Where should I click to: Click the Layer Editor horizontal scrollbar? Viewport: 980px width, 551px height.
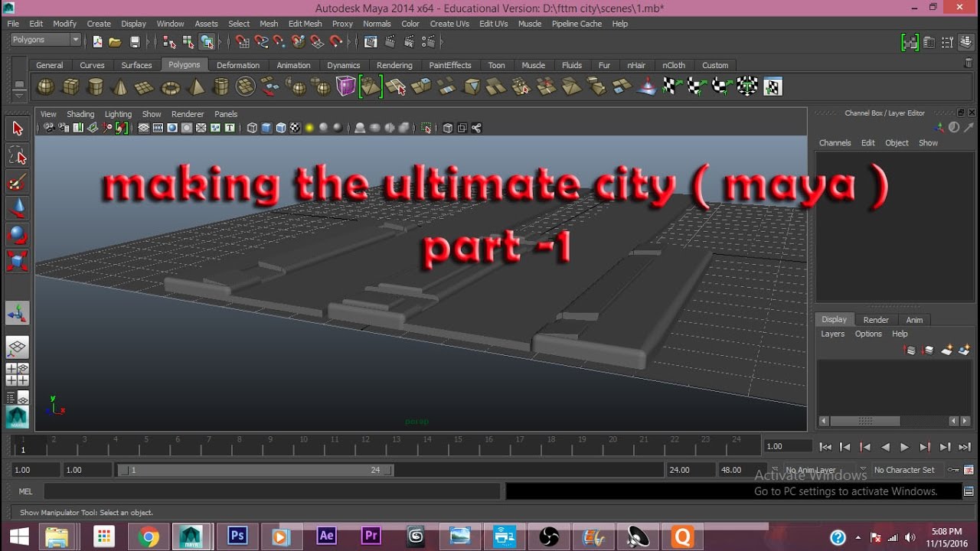[x=865, y=421]
